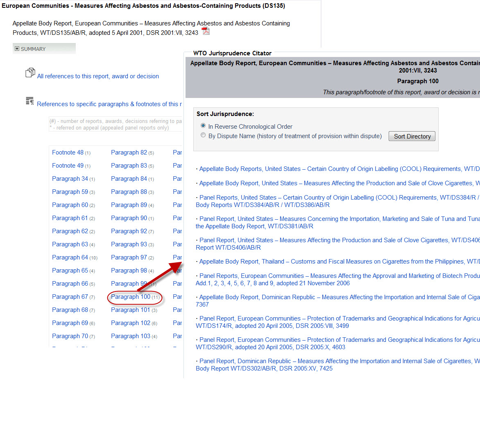The image size is (480, 448).
Task: Open Paragraph 67 link
Action: point(70,297)
